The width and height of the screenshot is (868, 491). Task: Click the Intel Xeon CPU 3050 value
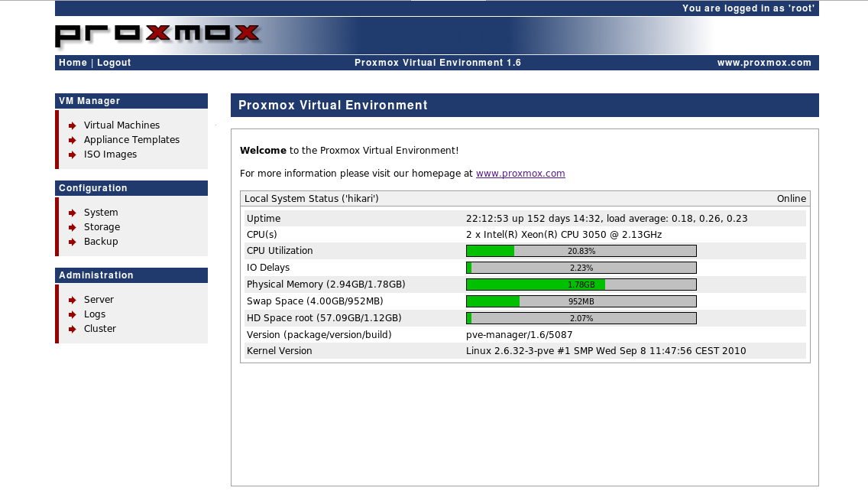(x=564, y=235)
